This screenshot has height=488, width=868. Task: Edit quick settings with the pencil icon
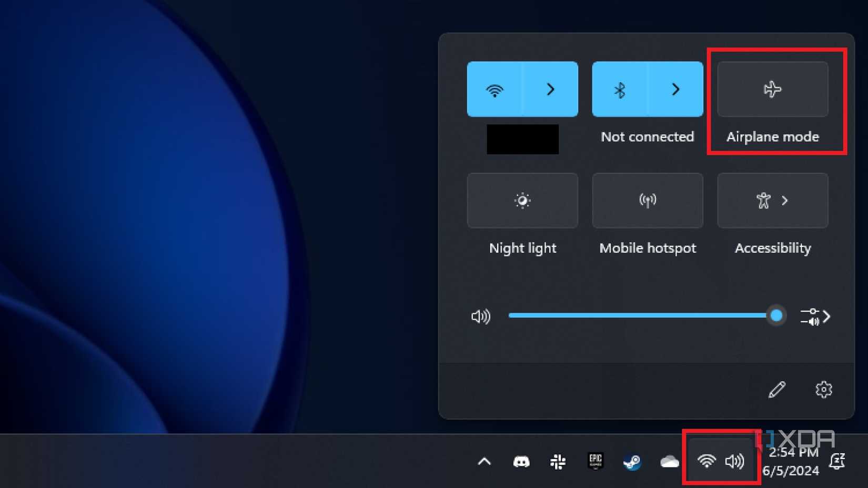click(777, 390)
